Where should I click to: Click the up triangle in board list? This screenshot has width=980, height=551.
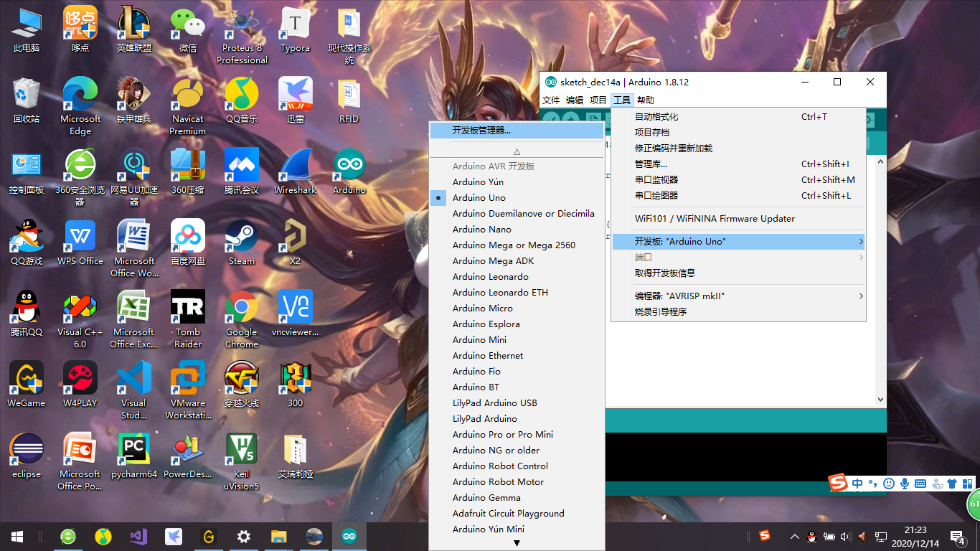pyautogui.click(x=517, y=151)
